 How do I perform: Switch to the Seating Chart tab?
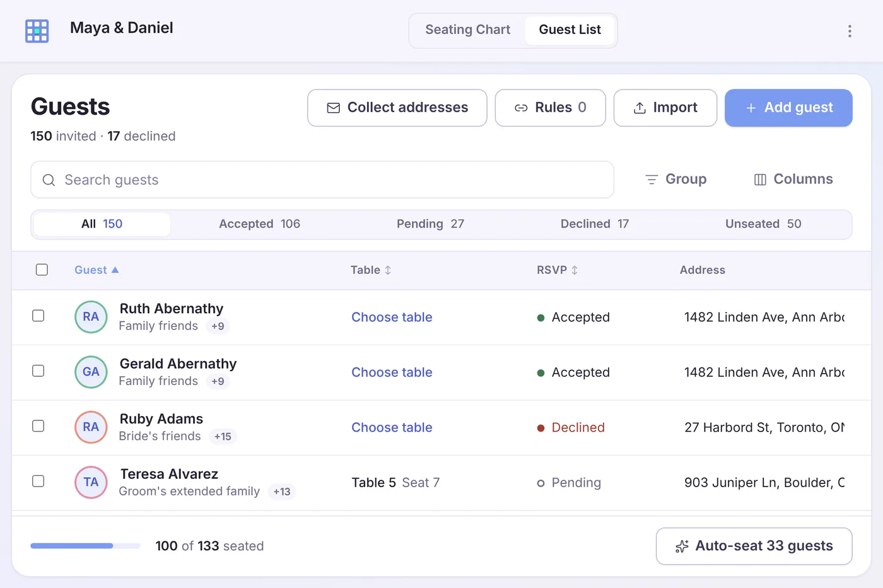(468, 30)
